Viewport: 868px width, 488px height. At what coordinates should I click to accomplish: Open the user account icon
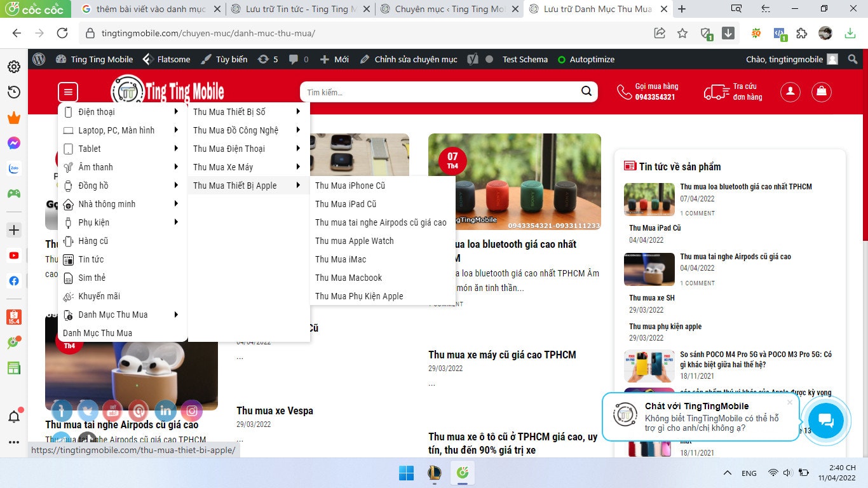pyautogui.click(x=790, y=92)
